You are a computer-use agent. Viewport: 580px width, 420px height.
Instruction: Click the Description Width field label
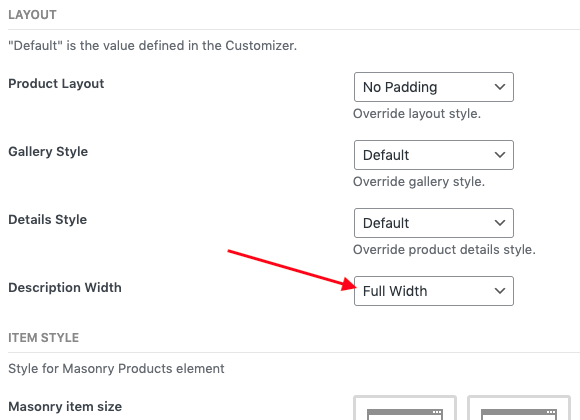coord(65,288)
